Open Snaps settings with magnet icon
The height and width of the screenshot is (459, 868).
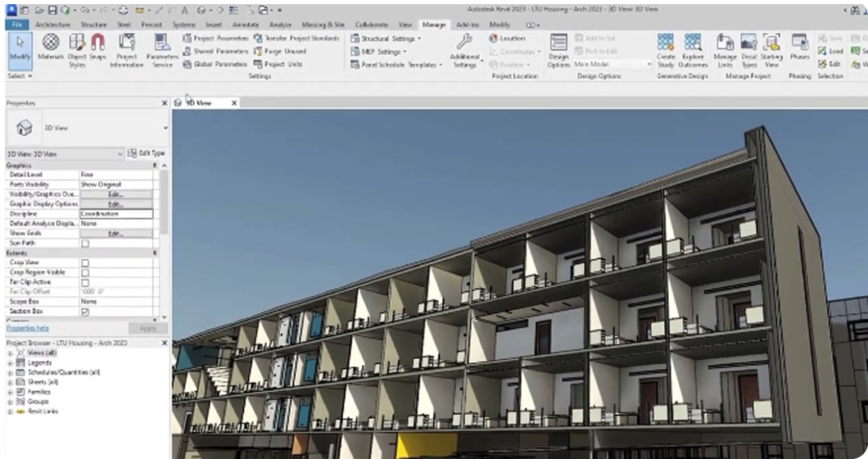pyautogui.click(x=98, y=48)
